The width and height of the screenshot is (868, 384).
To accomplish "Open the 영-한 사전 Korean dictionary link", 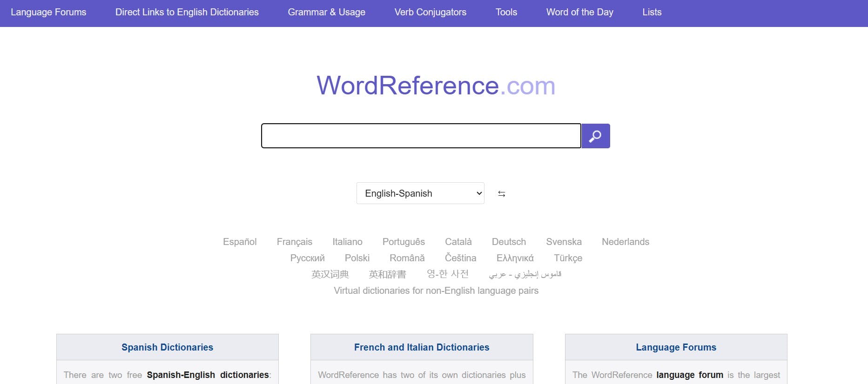I will pos(448,274).
